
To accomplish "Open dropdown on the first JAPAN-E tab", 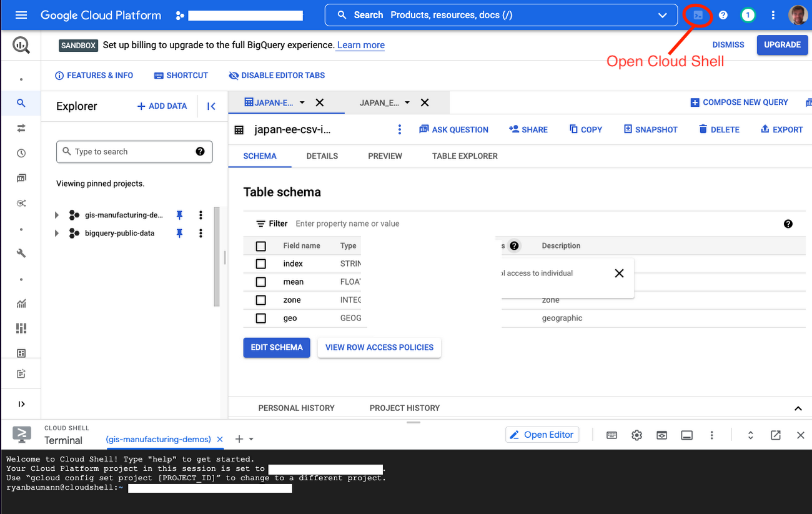I will 302,102.
